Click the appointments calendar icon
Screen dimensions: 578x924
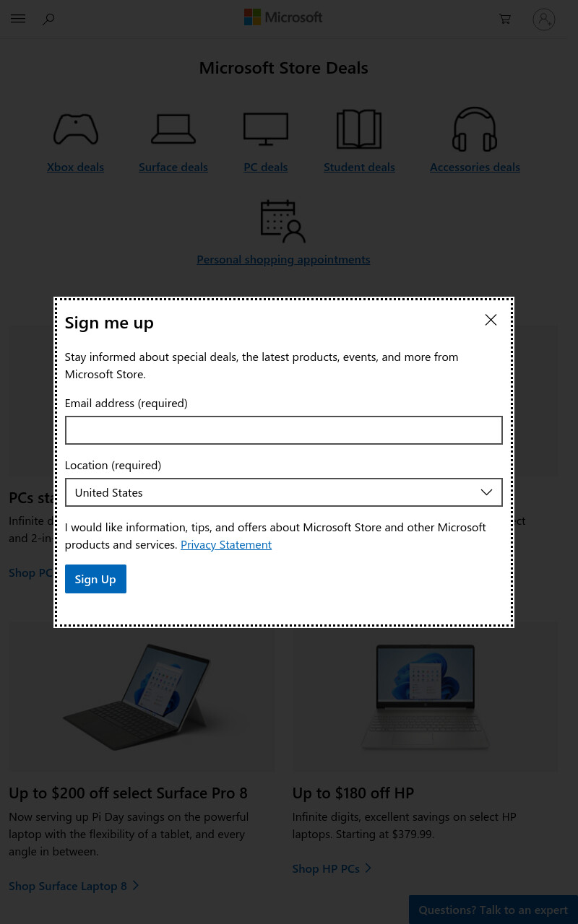[x=283, y=221]
